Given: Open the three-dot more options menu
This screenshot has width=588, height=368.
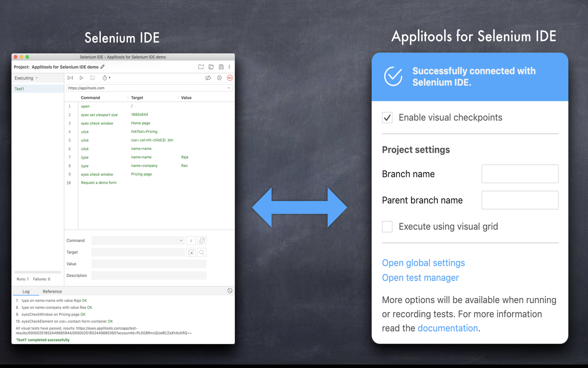Looking at the screenshot, I should (x=229, y=67).
